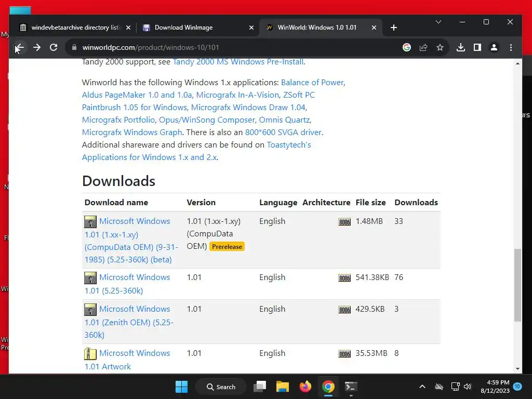Click the CompuData OEM beta disk icon
Image resolution: width=532 pixels, height=399 pixels.
click(x=90, y=222)
